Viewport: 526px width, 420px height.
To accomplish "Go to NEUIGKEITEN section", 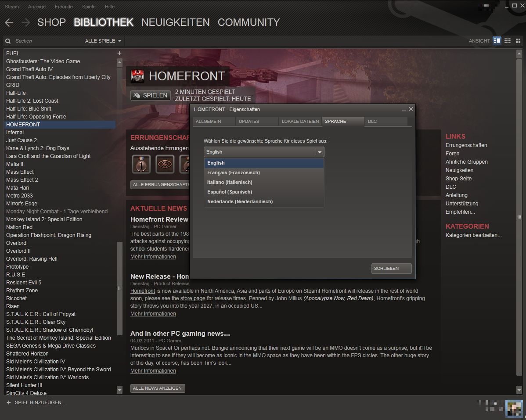I will [176, 22].
